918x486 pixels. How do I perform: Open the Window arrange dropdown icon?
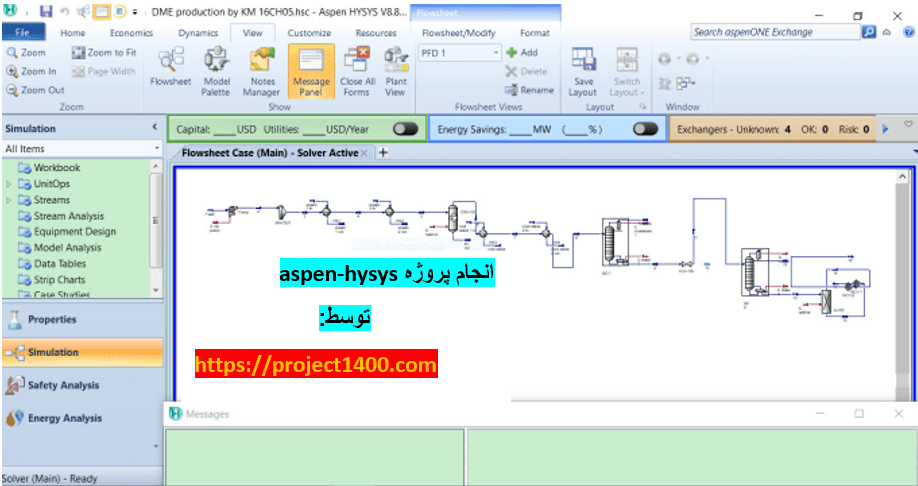(x=685, y=84)
